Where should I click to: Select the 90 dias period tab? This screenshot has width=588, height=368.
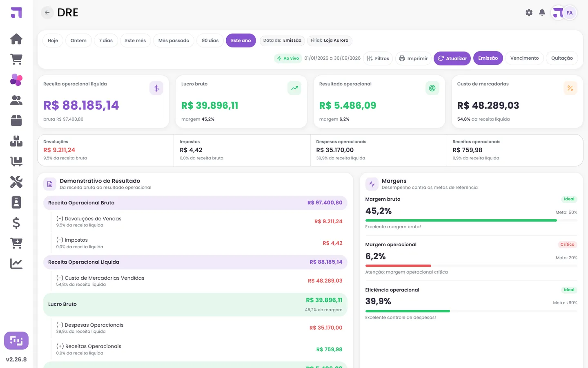[210, 40]
